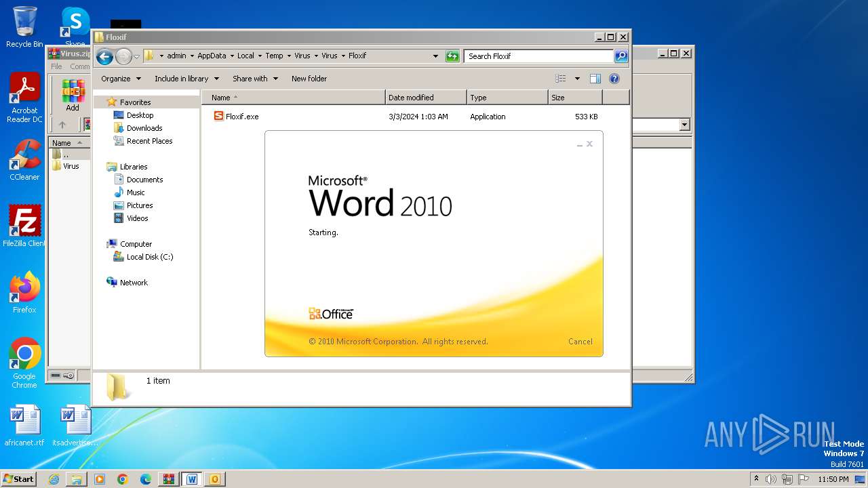Click the Explorer Forward navigation button

pyautogui.click(x=123, y=56)
